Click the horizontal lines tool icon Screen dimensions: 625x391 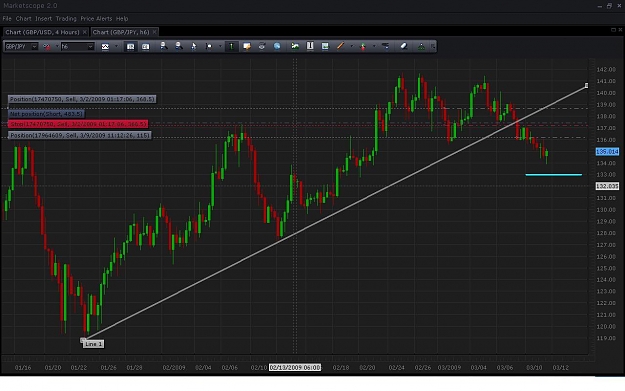click(x=385, y=46)
